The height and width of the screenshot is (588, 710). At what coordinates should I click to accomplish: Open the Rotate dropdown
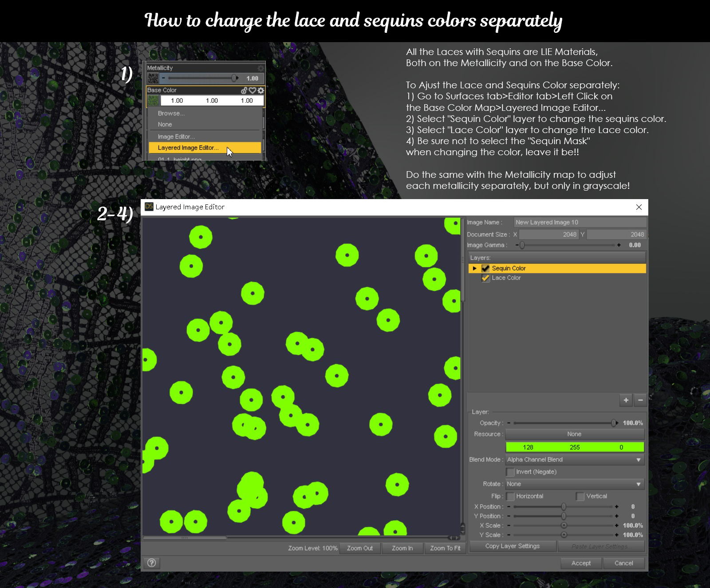(x=575, y=484)
